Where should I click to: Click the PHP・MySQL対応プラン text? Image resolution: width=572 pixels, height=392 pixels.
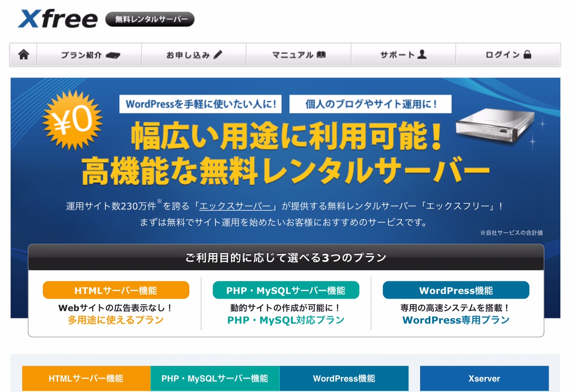286,320
